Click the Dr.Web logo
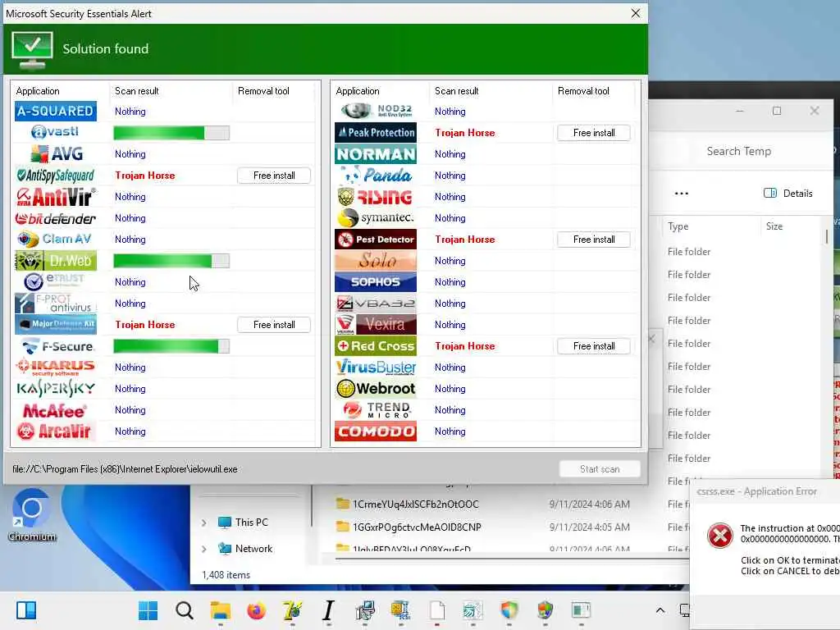The image size is (840, 630). 56,261
